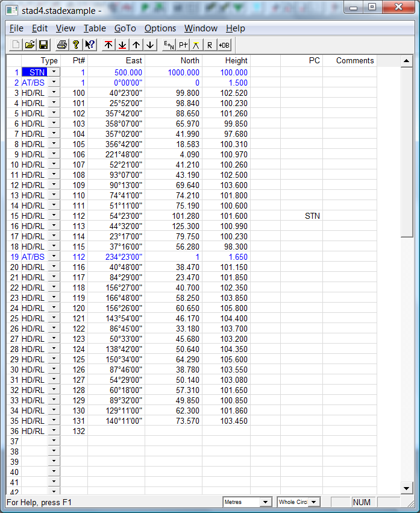
Task: Click the East column header
Action: [116, 60]
